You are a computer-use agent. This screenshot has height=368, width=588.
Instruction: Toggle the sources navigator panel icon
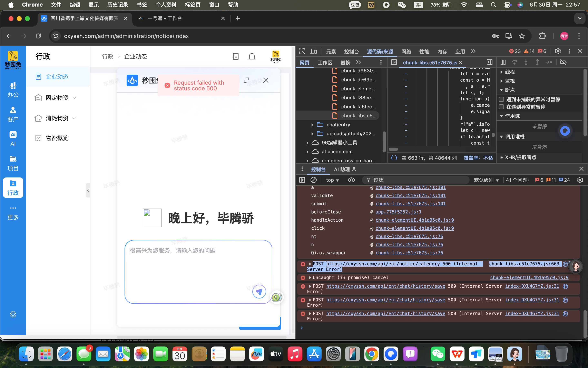(394, 62)
